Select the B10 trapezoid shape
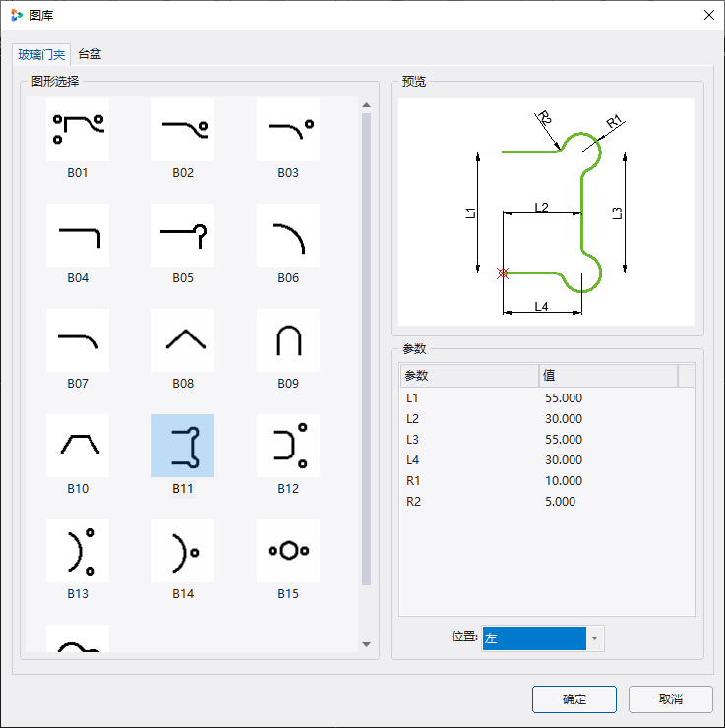This screenshot has height=728, width=725. coord(78,446)
